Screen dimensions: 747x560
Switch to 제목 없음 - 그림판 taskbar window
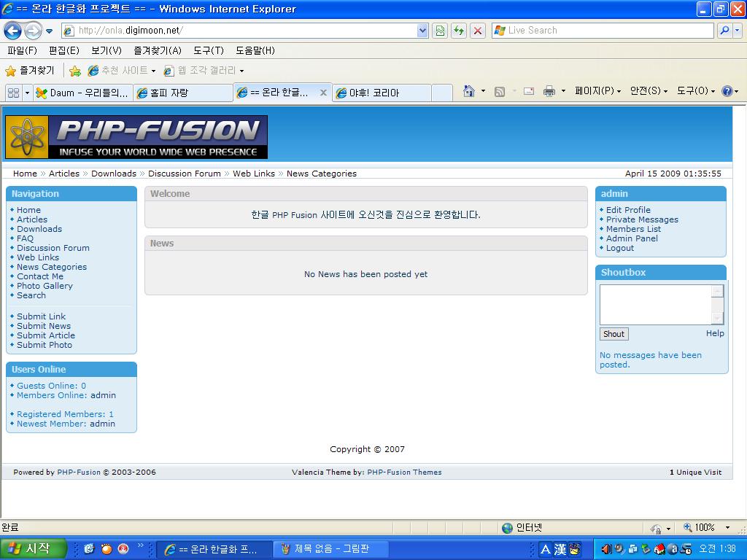pyautogui.click(x=331, y=549)
